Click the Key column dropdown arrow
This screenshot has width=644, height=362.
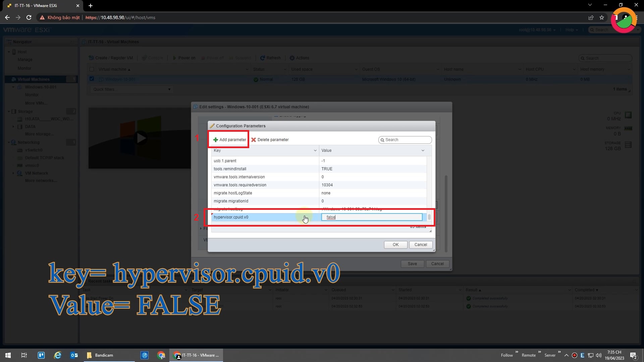point(315,150)
